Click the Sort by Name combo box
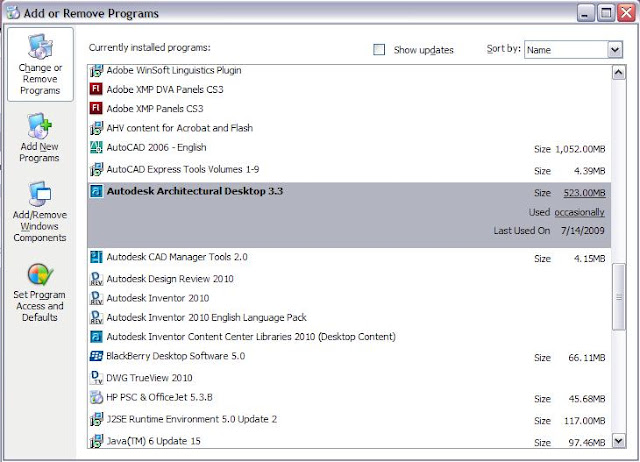Image resolution: width=640 pixels, height=462 pixels. pos(573,50)
